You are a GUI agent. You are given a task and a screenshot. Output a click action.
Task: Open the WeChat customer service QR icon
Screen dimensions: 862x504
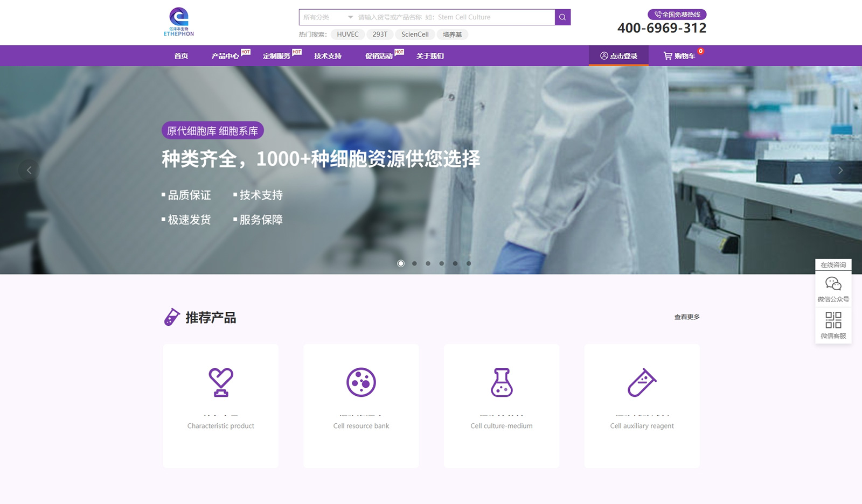[833, 320]
